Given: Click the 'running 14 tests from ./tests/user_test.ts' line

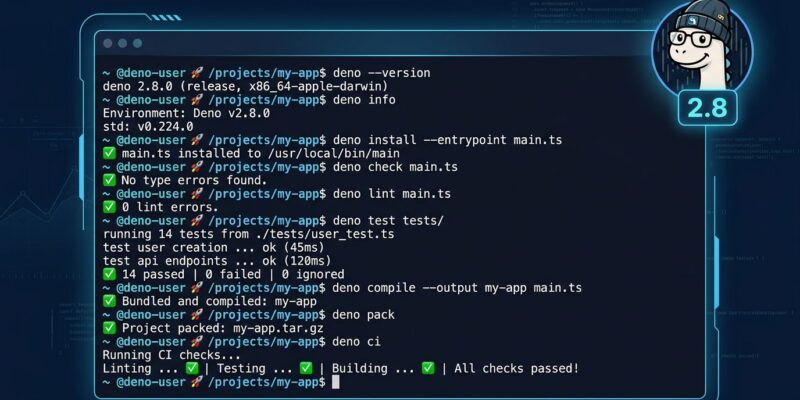Looking at the screenshot, I should click(x=248, y=234).
